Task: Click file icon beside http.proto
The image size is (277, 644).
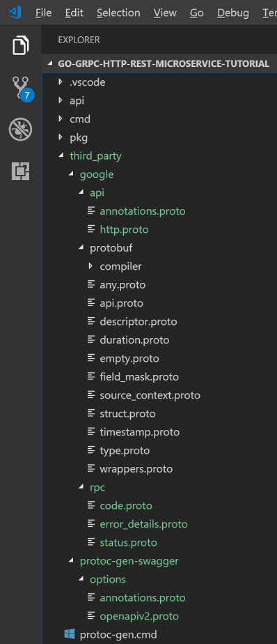Action: [91, 229]
